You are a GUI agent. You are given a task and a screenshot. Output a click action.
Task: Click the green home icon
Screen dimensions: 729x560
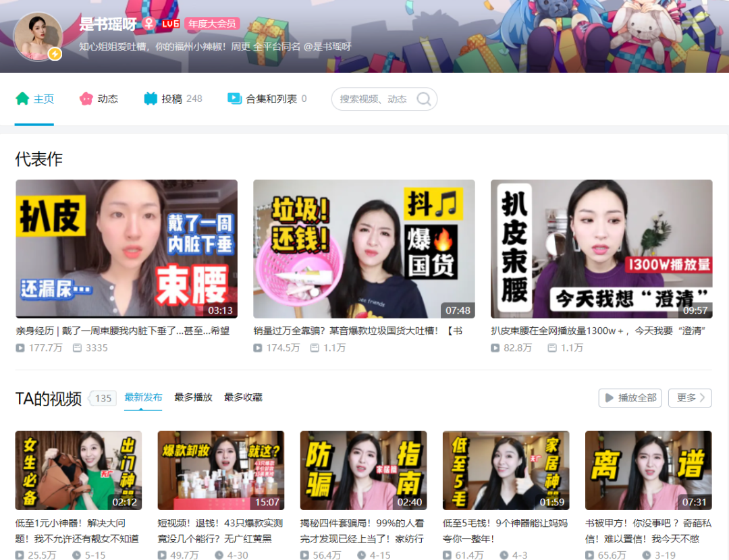coord(22,99)
